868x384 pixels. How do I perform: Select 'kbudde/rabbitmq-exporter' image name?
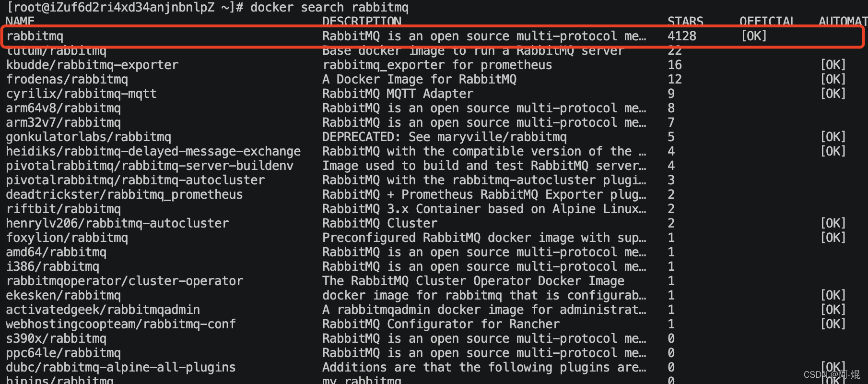pyautogui.click(x=92, y=65)
